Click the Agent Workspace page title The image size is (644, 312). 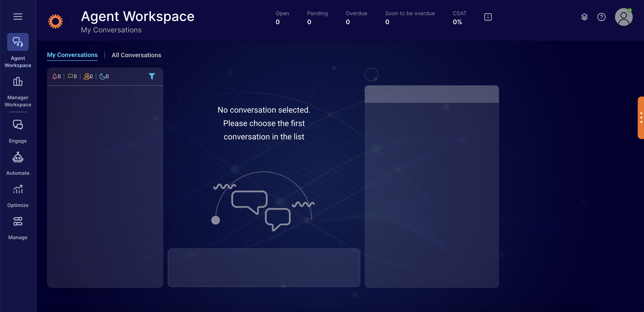click(x=137, y=17)
